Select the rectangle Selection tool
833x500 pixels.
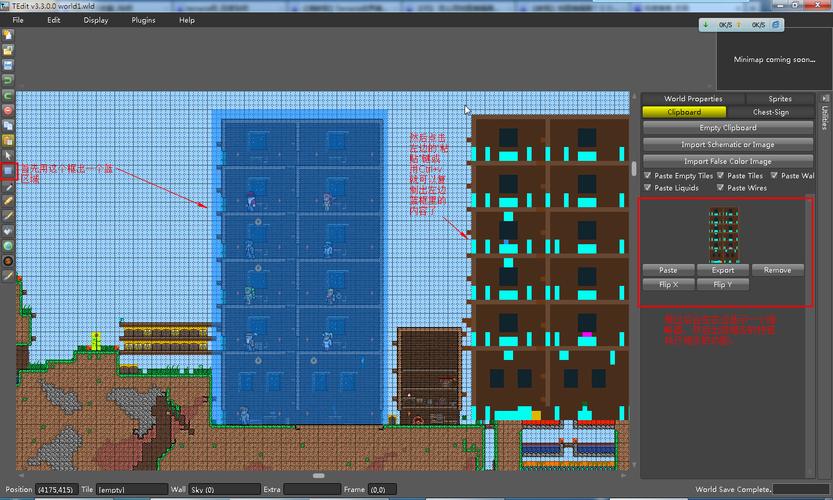click(8, 171)
